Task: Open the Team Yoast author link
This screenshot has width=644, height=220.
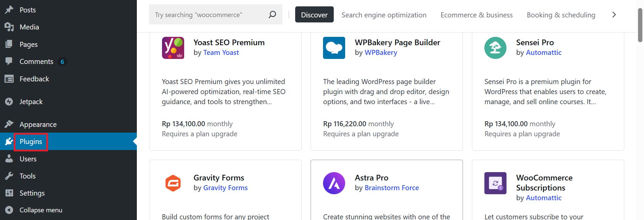Action: [221, 53]
